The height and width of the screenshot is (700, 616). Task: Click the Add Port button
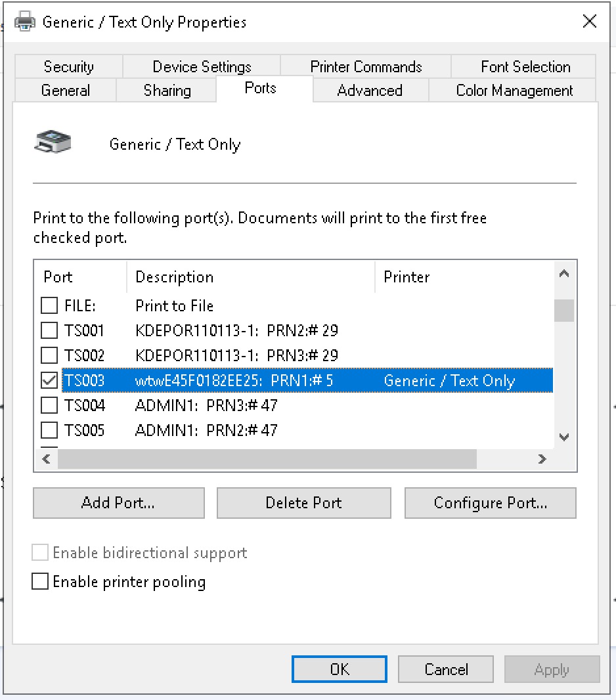pyautogui.click(x=118, y=503)
